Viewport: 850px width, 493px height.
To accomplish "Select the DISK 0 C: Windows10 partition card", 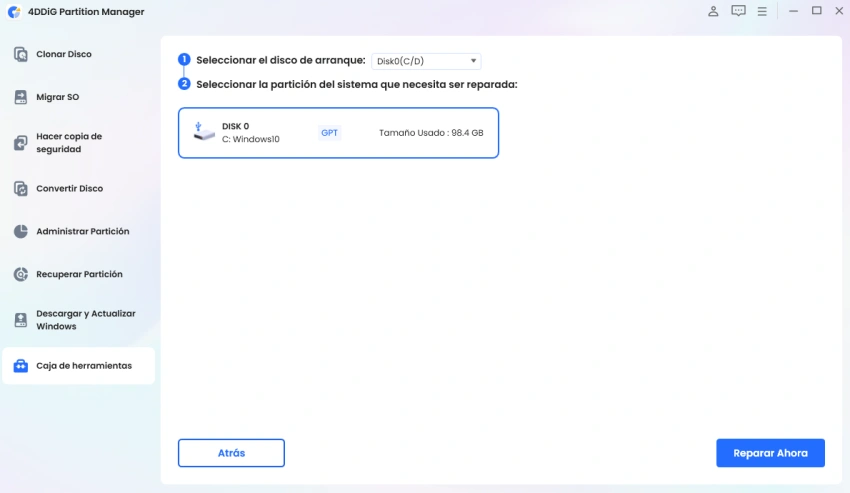I will (338, 133).
